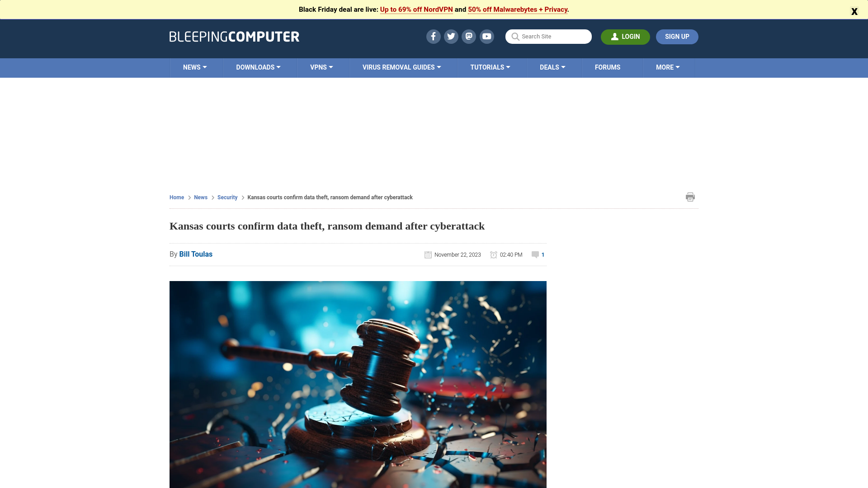Click the search magnifier icon
The width and height of the screenshot is (868, 488).
point(515,36)
